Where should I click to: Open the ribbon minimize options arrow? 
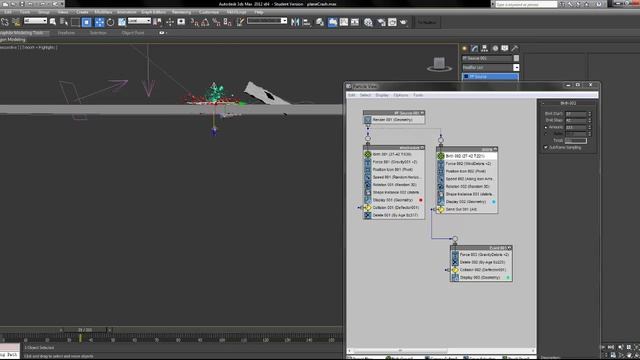pos(162,33)
